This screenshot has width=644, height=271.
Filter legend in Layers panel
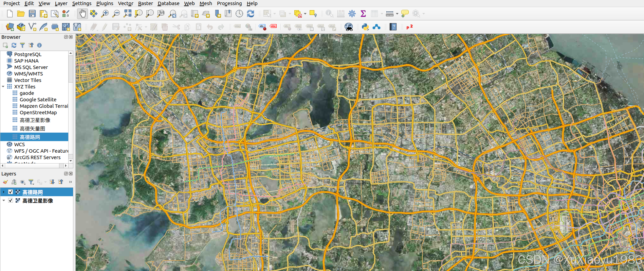pos(31,182)
